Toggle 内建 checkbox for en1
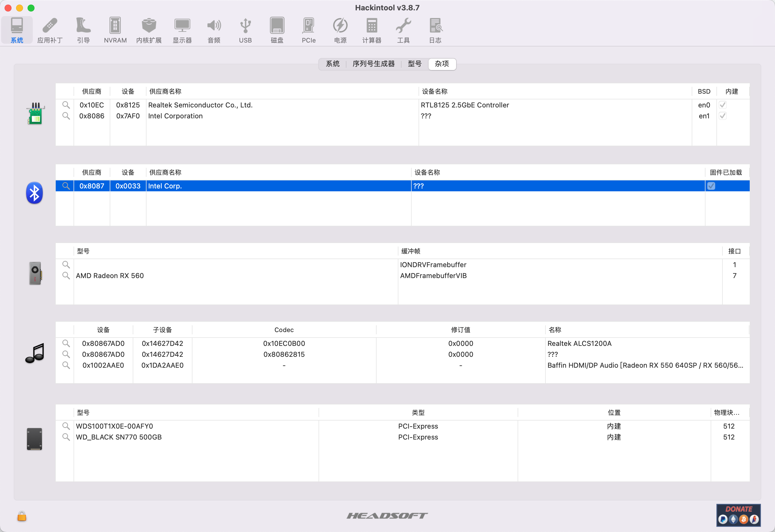775x532 pixels. (x=723, y=116)
